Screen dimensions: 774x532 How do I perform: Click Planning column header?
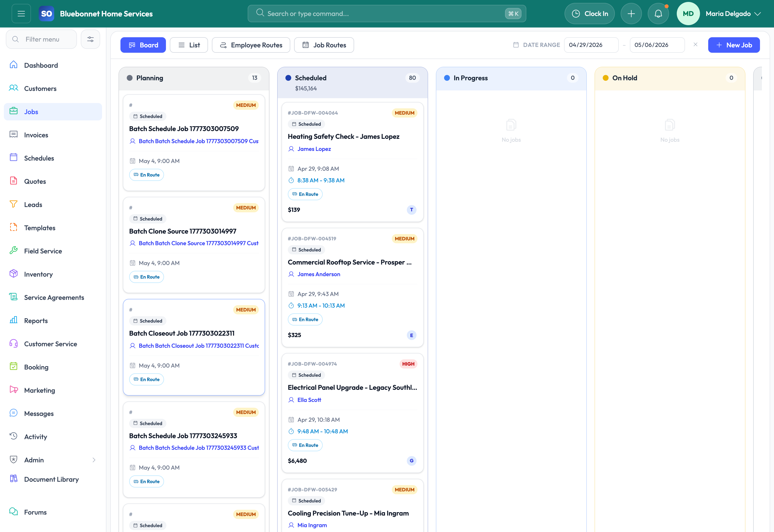[x=194, y=78]
